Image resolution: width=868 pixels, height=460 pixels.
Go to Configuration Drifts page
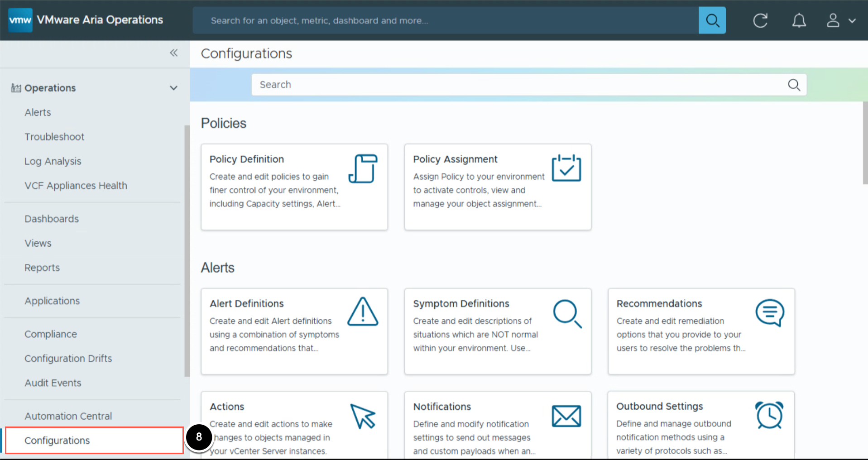68,358
